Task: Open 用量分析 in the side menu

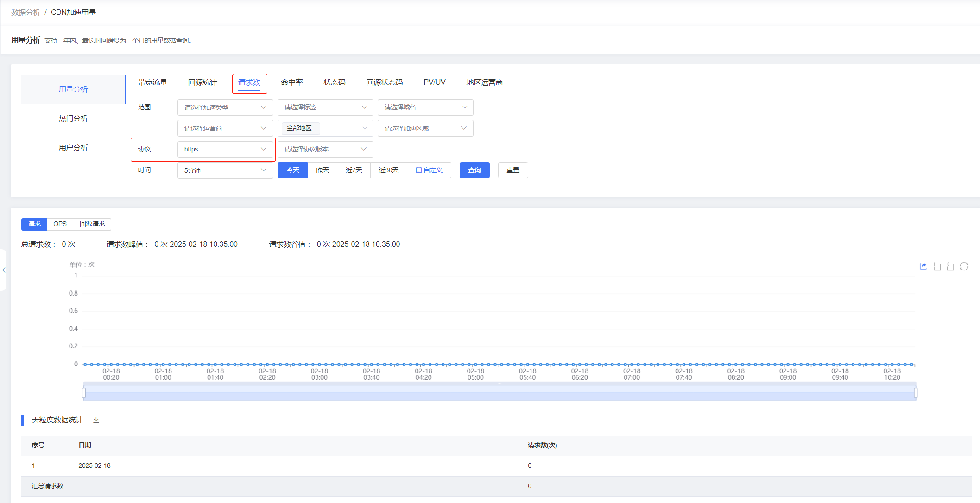Action: [x=73, y=89]
